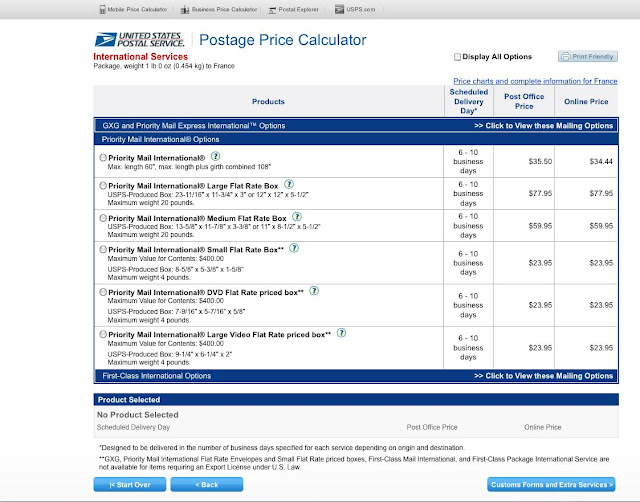Screen dimensions: 640x502
Task: Select Large Video Flat Rate box radio button
Action: click(103, 334)
